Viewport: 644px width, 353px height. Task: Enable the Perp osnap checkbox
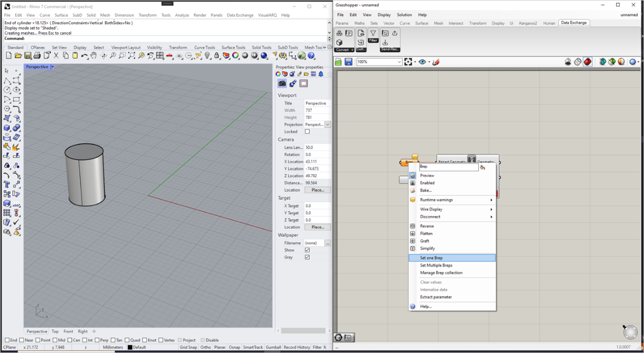97,340
